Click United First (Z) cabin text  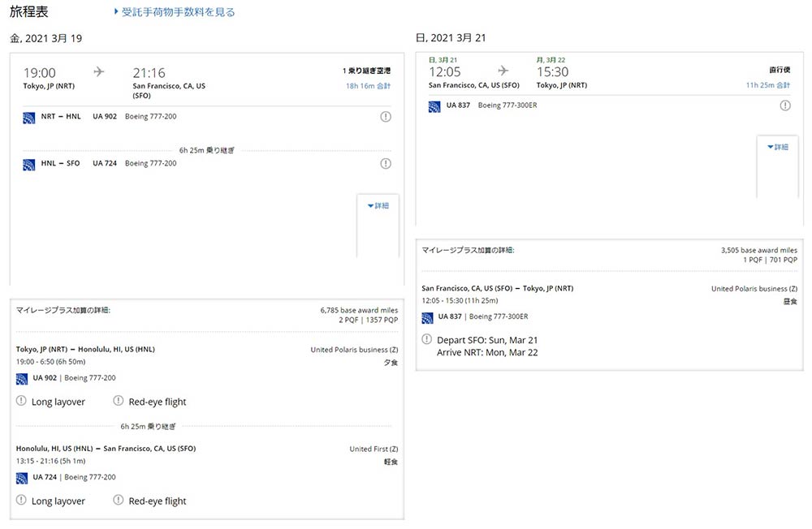pos(374,449)
